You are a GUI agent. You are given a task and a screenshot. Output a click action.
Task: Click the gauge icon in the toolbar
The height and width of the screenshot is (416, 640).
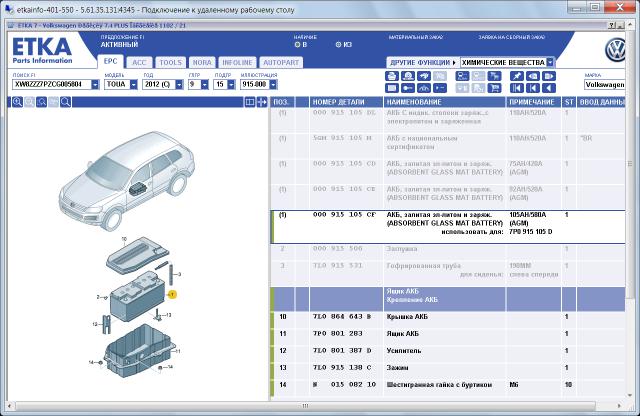424,88
